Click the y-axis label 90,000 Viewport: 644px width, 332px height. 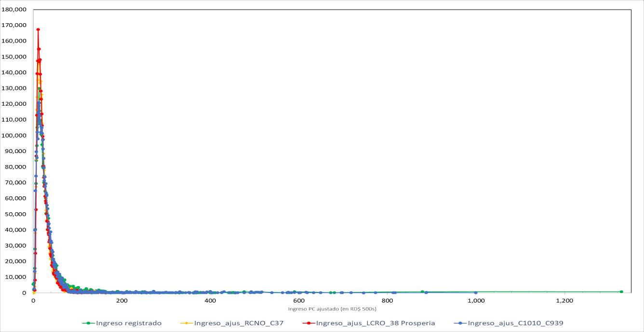(x=15, y=151)
